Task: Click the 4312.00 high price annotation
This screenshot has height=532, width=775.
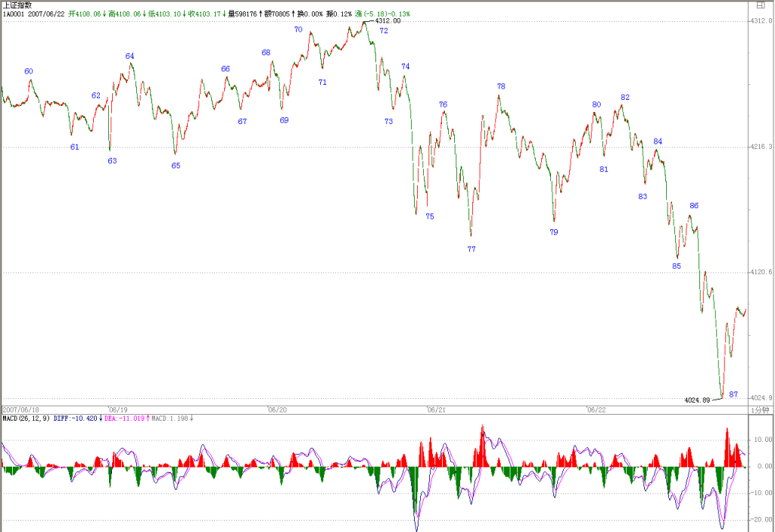Action: coord(388,20)
